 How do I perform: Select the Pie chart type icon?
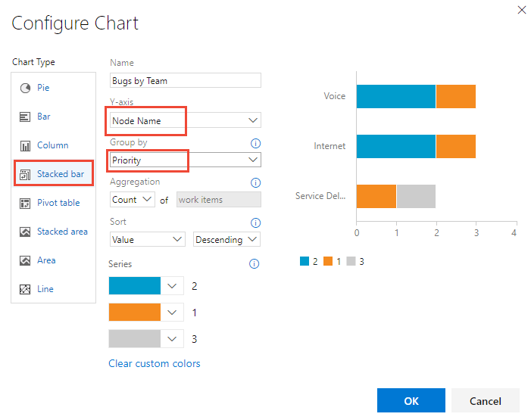(24, 88)
